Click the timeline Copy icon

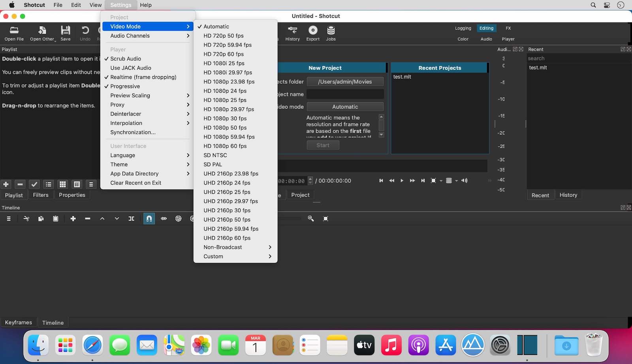click(x=41, y=219)
